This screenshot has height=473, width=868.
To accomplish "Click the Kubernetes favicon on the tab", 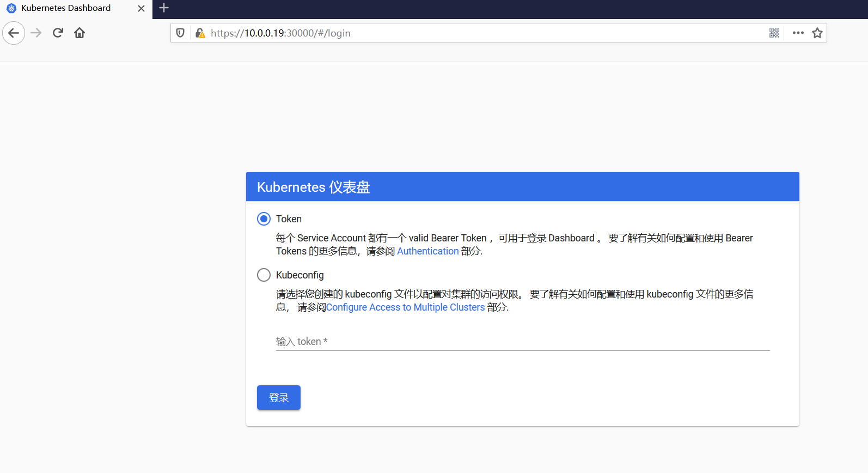I will pos(11,8).
